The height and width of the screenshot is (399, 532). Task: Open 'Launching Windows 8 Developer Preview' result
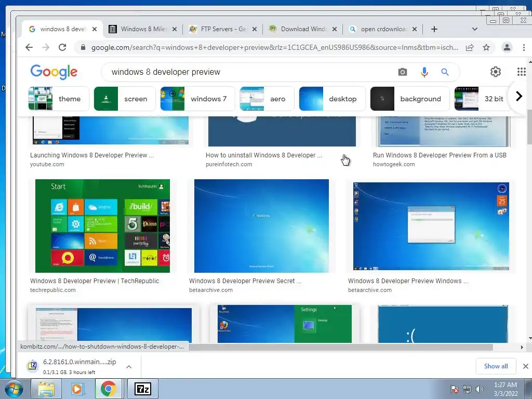pyautogui.click(x=92, y=155)
